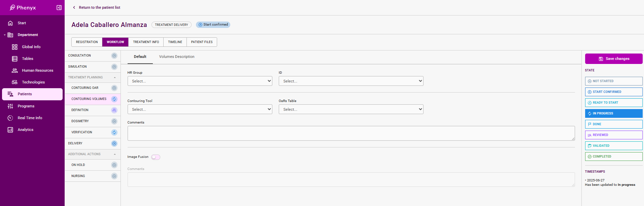
Task: Set state to Validated
Action: (x=613, y=146)
